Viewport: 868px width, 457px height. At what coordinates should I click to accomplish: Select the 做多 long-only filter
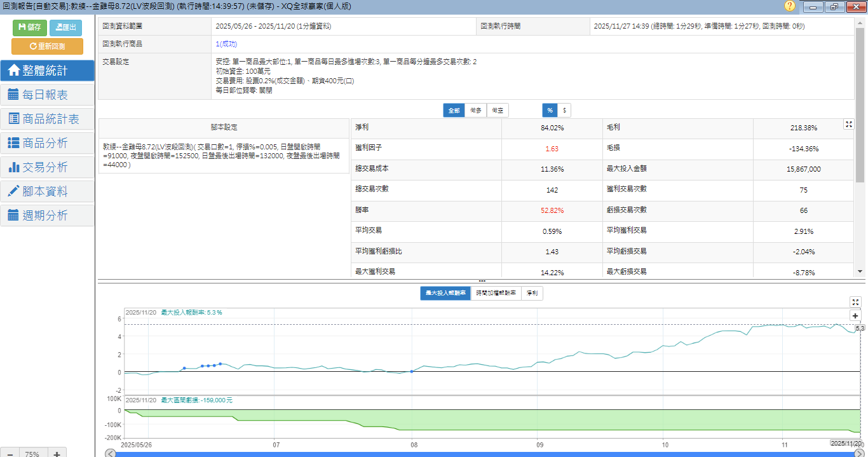click(x=475, y=111)
